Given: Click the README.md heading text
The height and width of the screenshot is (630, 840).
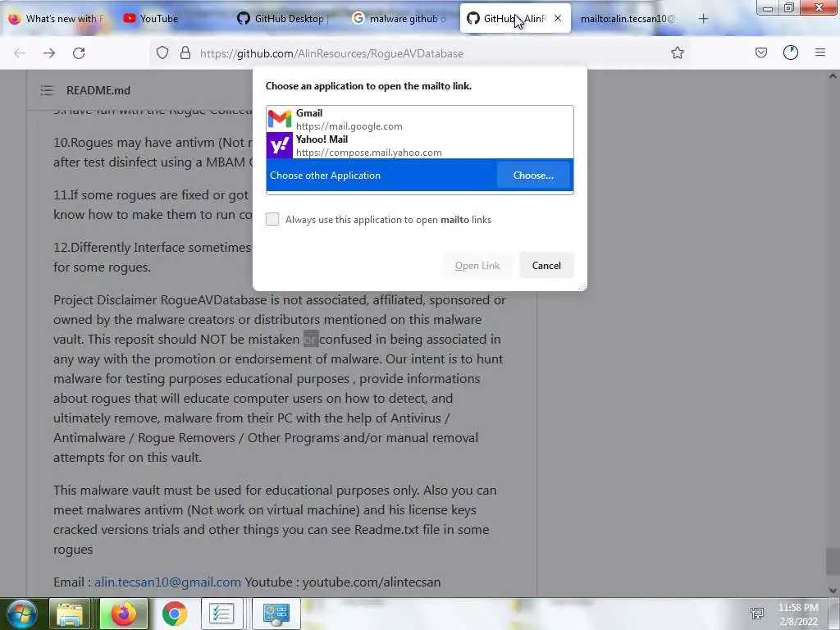Looking at the screenshot, I should coord(98,90).
